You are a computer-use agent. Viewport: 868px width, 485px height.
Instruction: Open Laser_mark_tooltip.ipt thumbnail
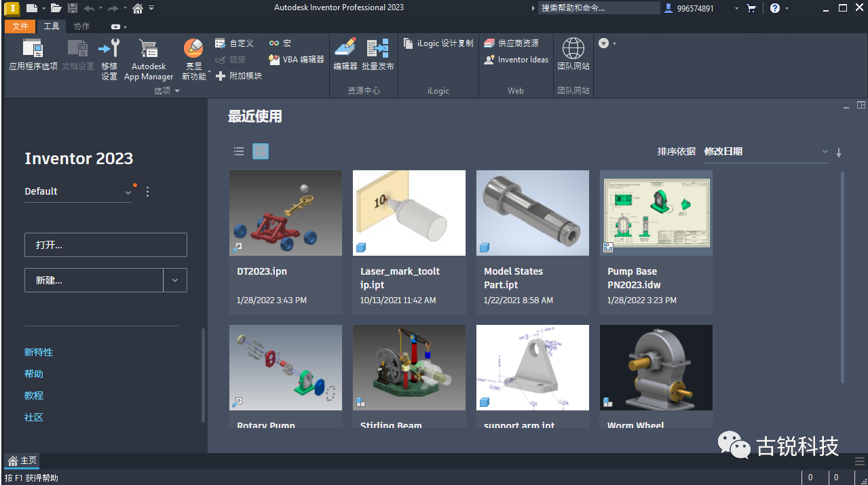[409, 213]
